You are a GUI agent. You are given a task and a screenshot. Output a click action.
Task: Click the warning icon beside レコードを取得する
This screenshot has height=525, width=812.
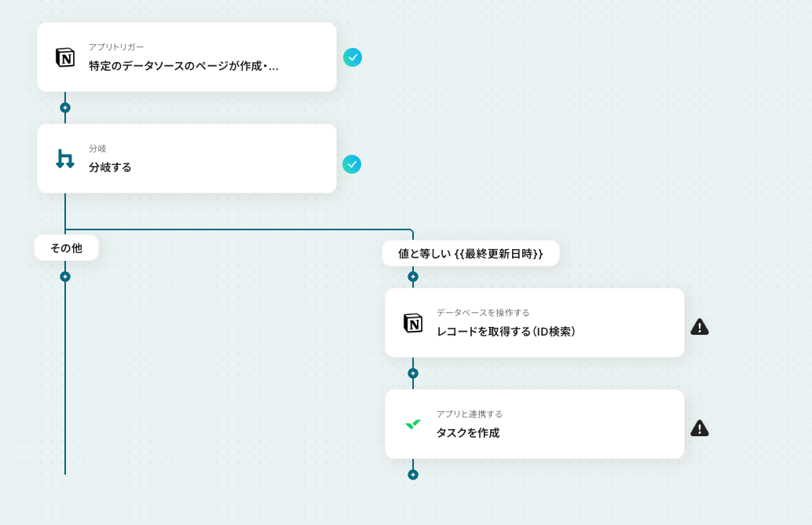pyautogui.click(x=700, y=327)
